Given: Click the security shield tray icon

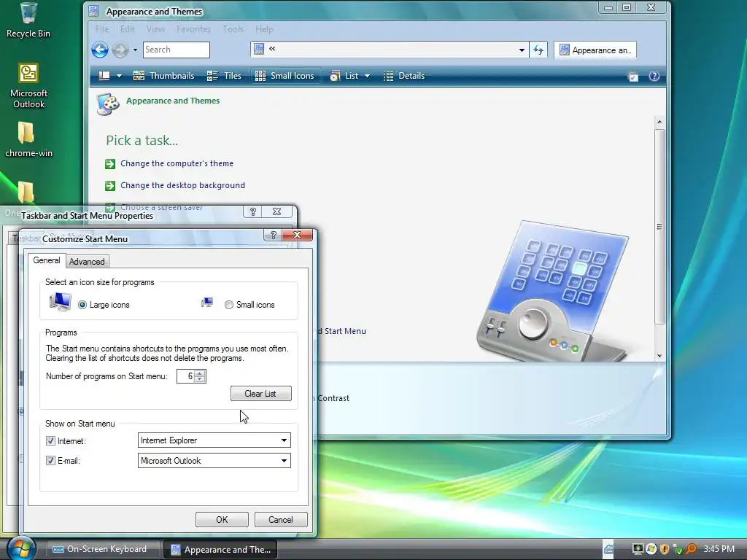Looking at the screenshot, I should point(665,549).
